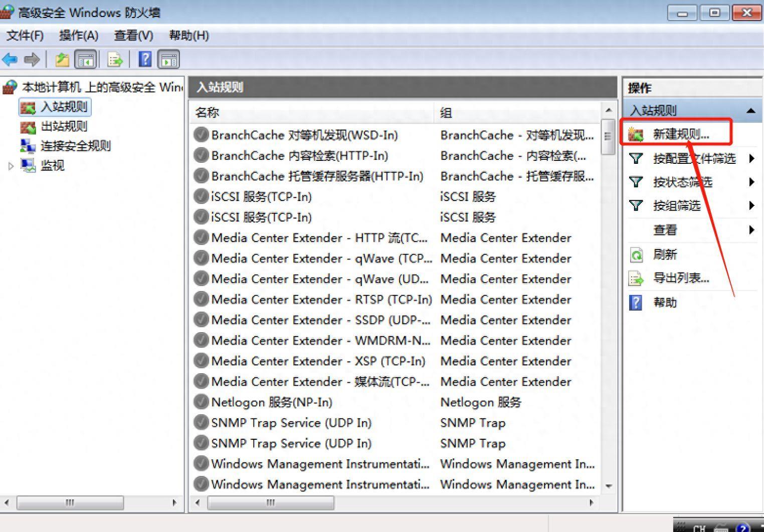Sort by the 组 column header
Viewport: 764px width, 532px height.
(517, 113)
